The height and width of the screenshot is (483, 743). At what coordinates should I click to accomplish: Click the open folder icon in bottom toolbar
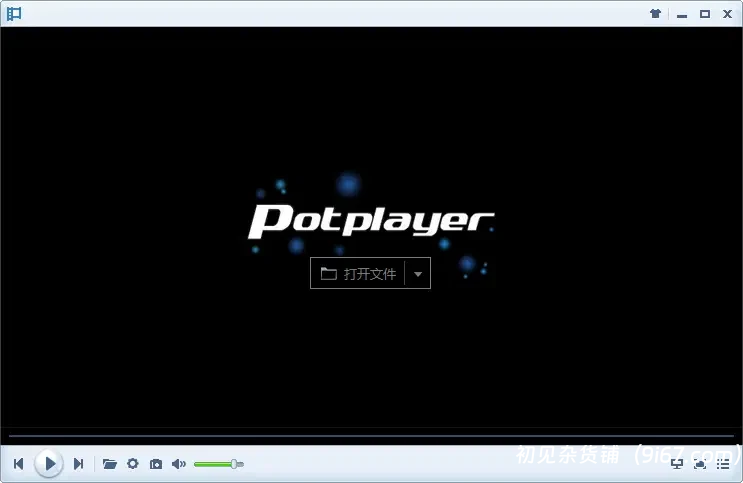(110, 464)
